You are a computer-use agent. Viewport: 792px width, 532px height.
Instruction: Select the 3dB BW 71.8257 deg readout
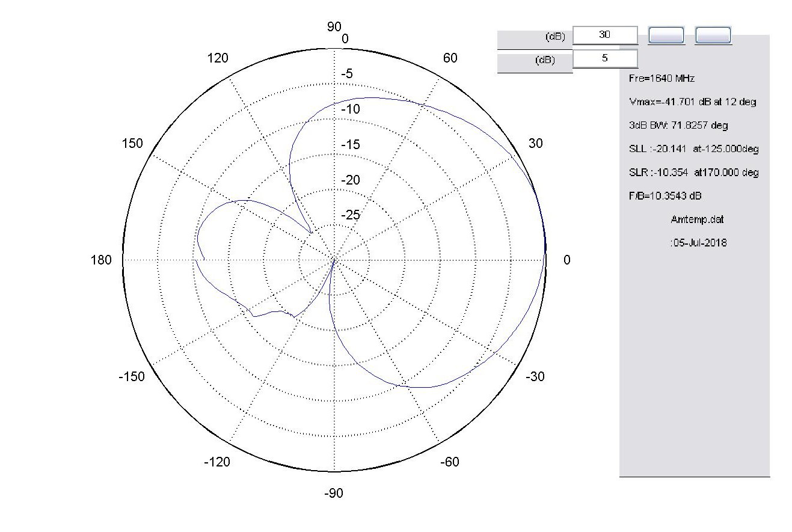pyautogui.click(x=678, y=126)
